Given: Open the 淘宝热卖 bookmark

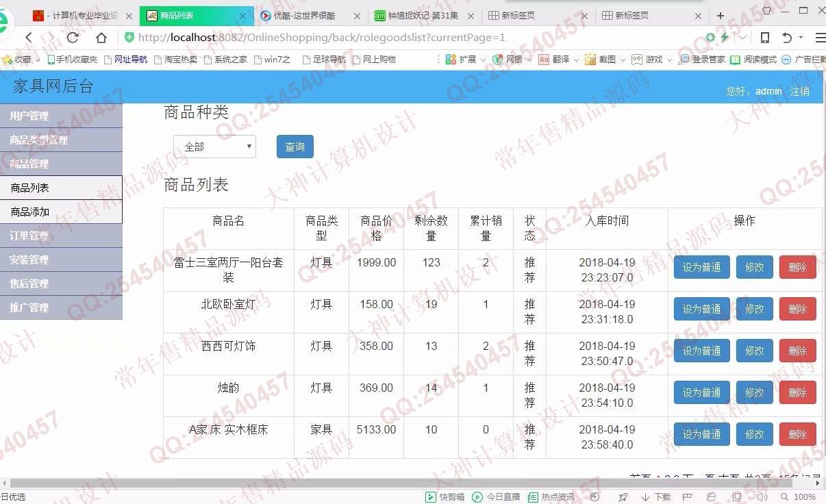Looking at the screenshot, I should pos(176,60).
